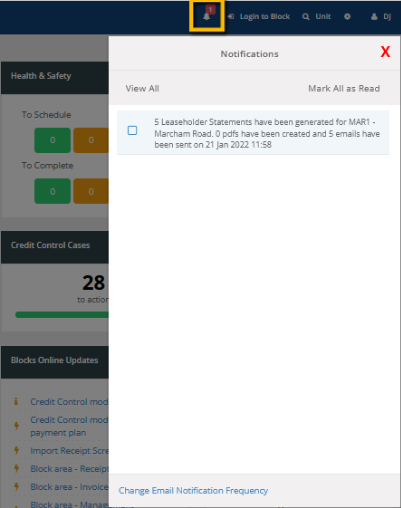The height and width of the screenshot is (508, 401).
Task: Mark All as Read
Action: (x=344, y=88)
